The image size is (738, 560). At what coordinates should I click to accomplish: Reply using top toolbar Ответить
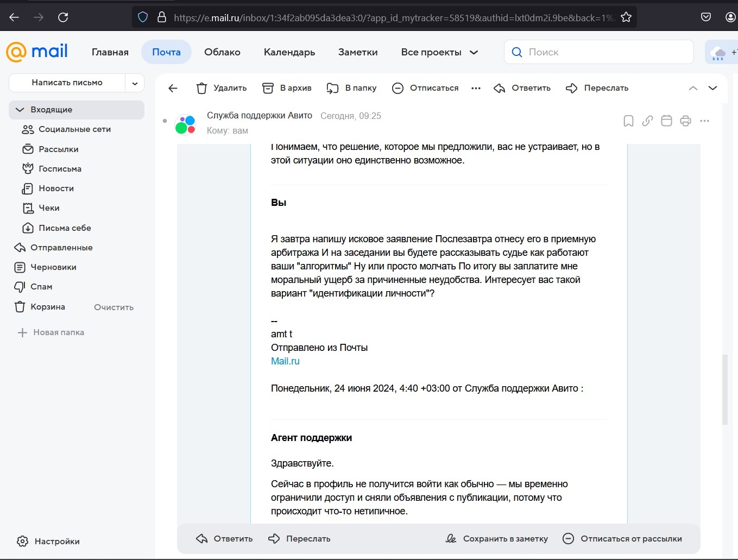[x=522, y=88]
